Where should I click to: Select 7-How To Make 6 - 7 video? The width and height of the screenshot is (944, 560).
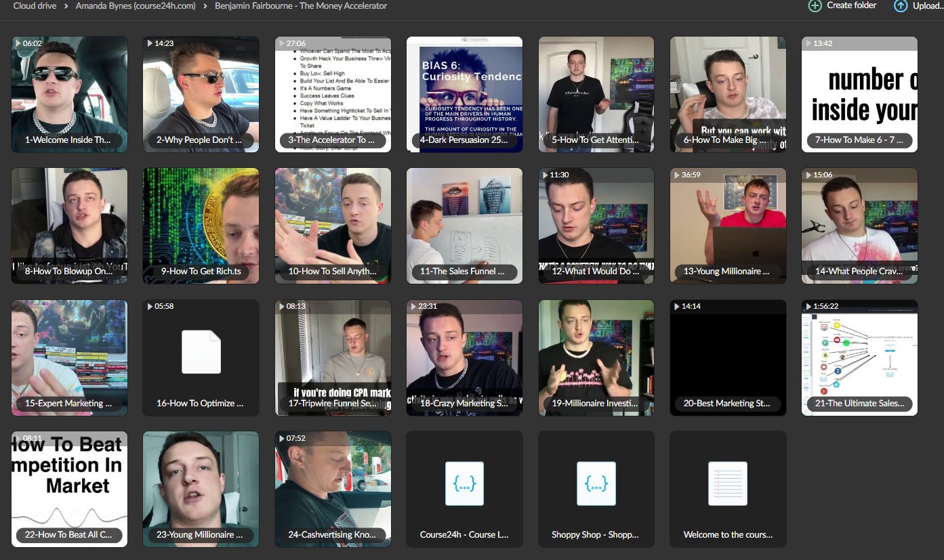tap(859, 94)
